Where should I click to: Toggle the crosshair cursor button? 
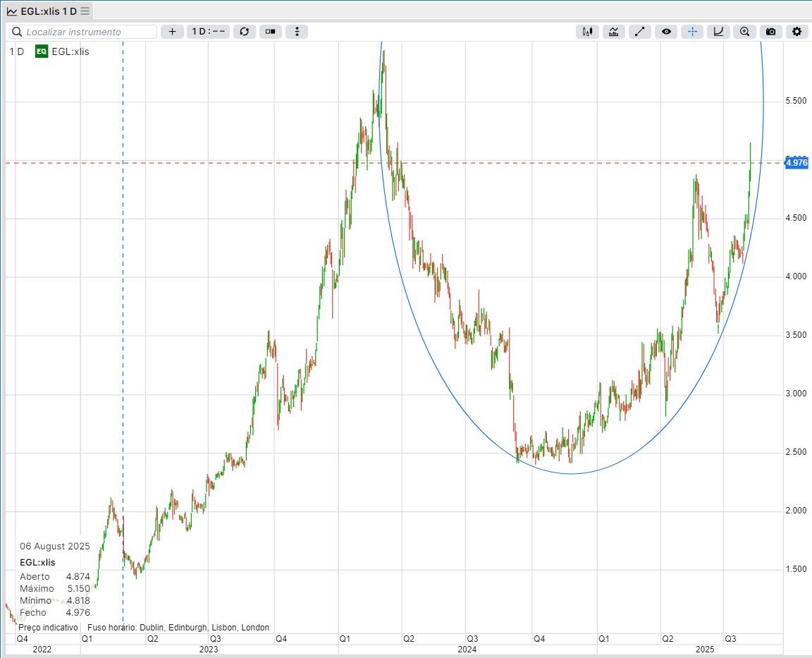click(692, 32)
